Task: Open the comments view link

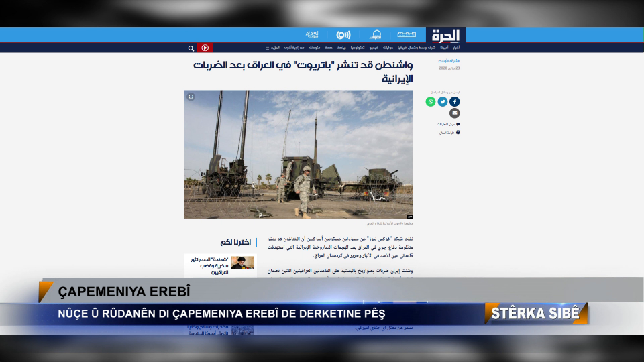Action: point(449,125)
